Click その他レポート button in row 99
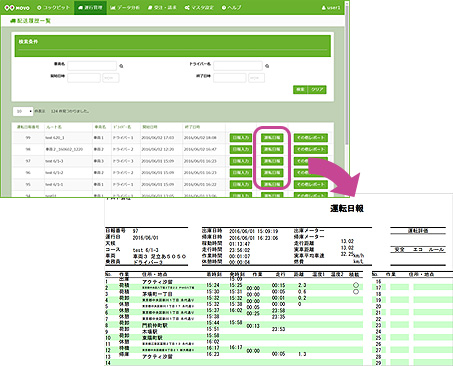Screen dimensions: 453x366 310,138
